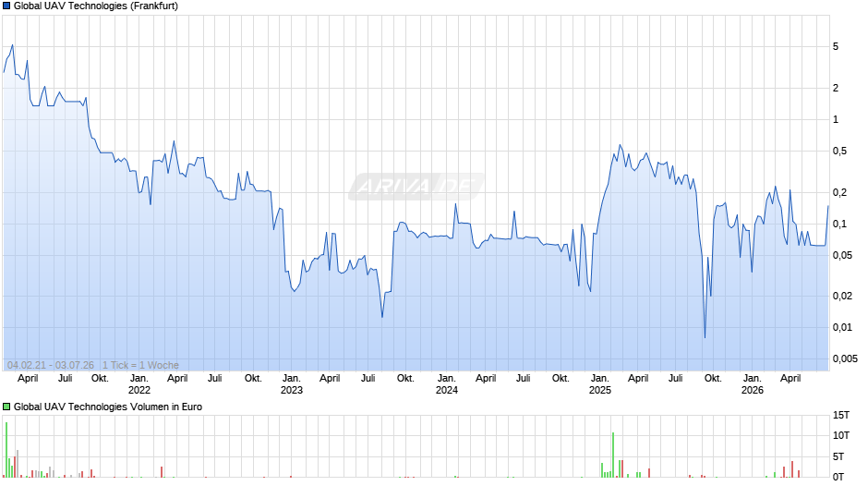Click the year label '2026' on the time axis
The height and width of the screenshot is (486, 868).
tap(753, 390)
